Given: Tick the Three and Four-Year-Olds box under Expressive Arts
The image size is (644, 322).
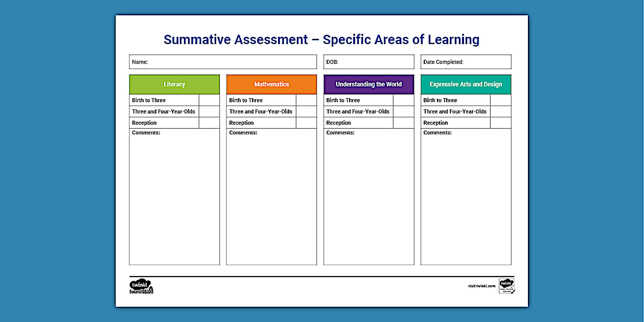Looking at the screenshot, I should tap(501, 111).
